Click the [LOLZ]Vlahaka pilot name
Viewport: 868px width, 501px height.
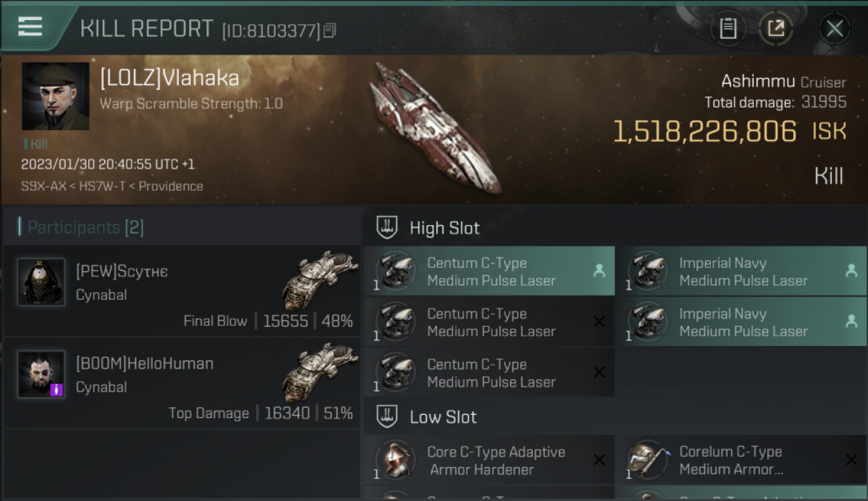coord(170,78)
